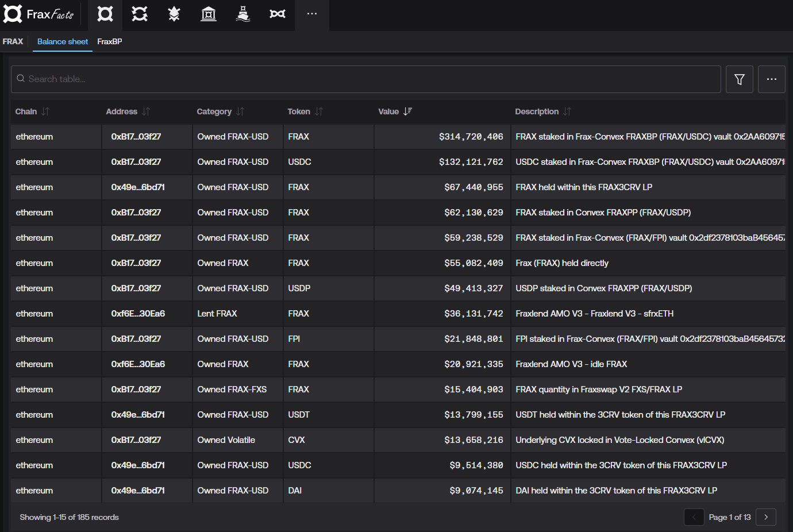The image size is (793, 532).
Task: Click 'Frax (FRAX) held directly' description
Action: click(x=562, y=263)
